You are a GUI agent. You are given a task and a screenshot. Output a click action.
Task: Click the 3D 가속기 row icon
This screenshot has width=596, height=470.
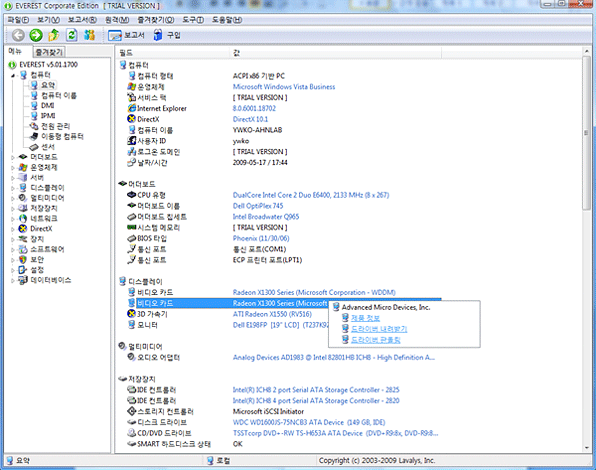[132, 314]
